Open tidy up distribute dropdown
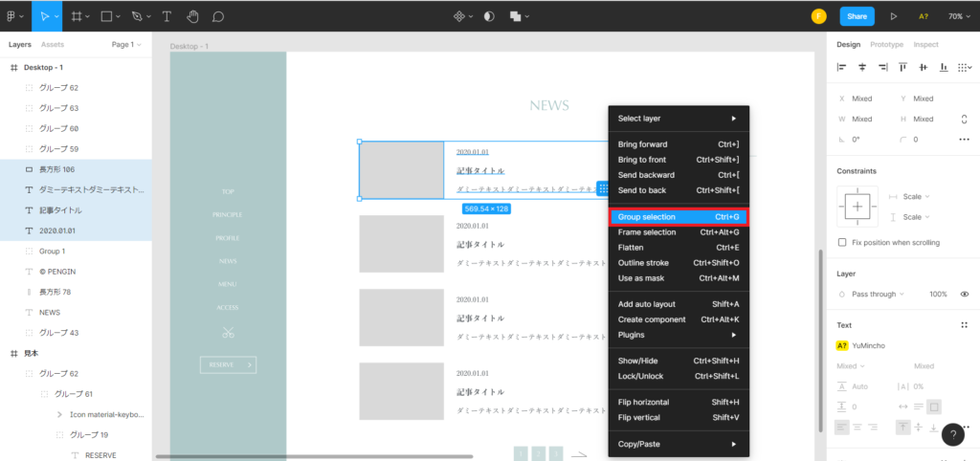 tap(965, 67)
